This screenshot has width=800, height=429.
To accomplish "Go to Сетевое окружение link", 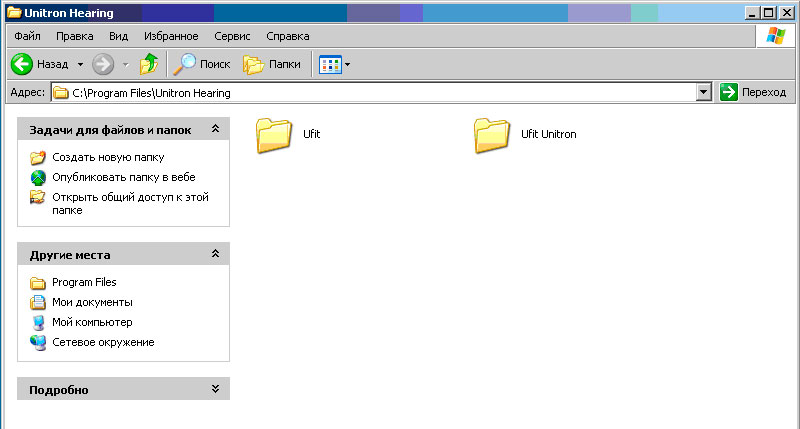I will tap(103, 342).
